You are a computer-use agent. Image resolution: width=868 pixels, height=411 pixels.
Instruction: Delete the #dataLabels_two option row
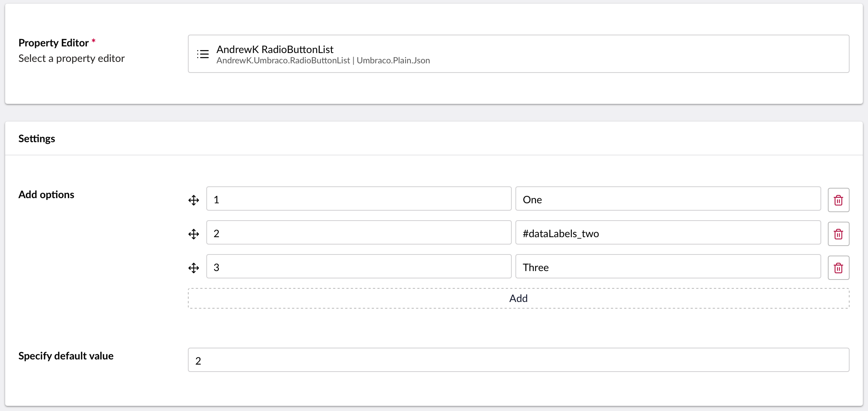pyautogui.click(x=838, y=234)
